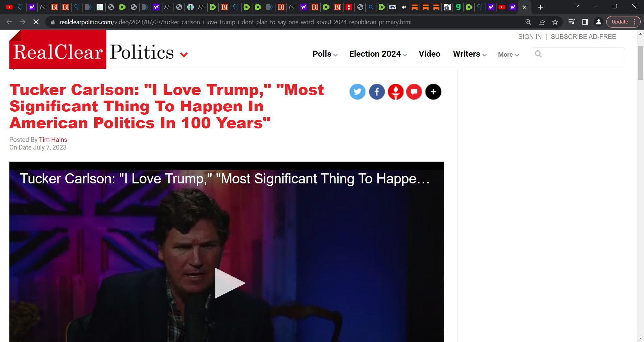Go to the Video section

coord(429,54)
